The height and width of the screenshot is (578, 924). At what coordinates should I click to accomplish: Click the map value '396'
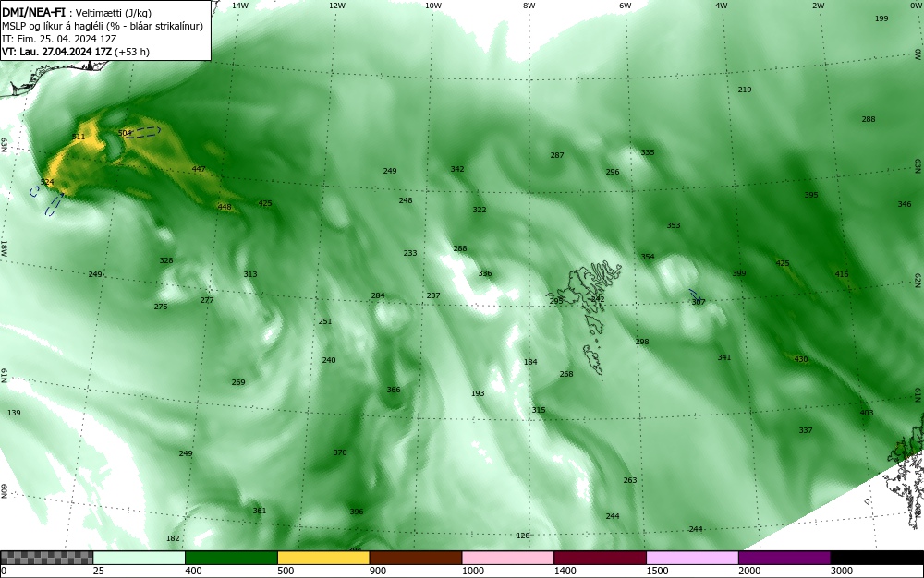click(x=357, y=512)
